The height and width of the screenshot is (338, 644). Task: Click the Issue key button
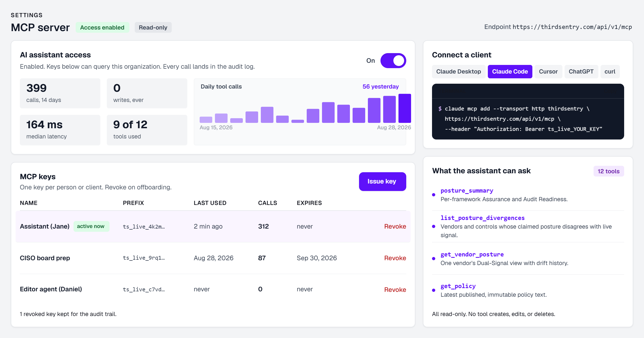pos(382,182)
